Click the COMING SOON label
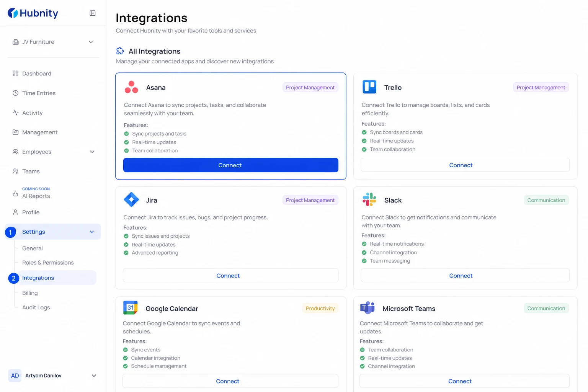 click(36, 189)
